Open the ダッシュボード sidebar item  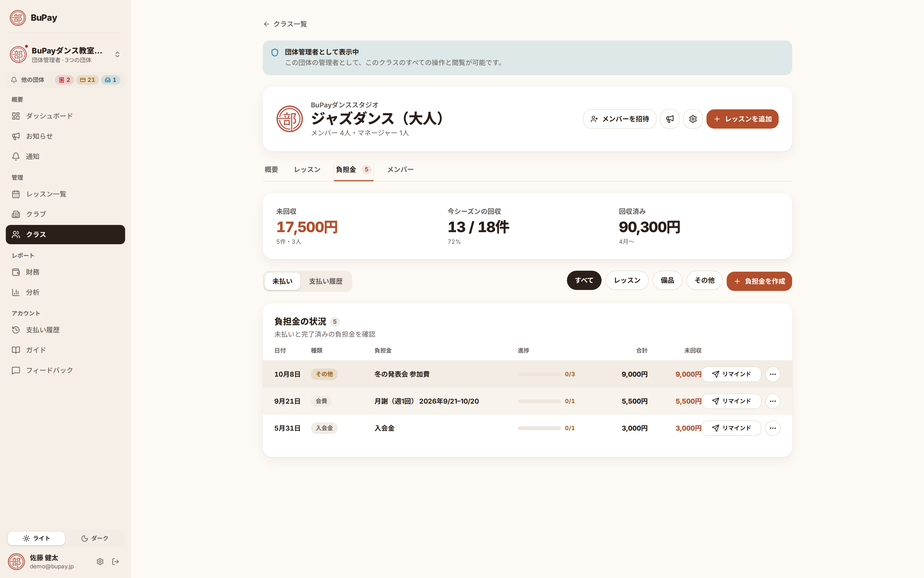click(x=65, y=116)
